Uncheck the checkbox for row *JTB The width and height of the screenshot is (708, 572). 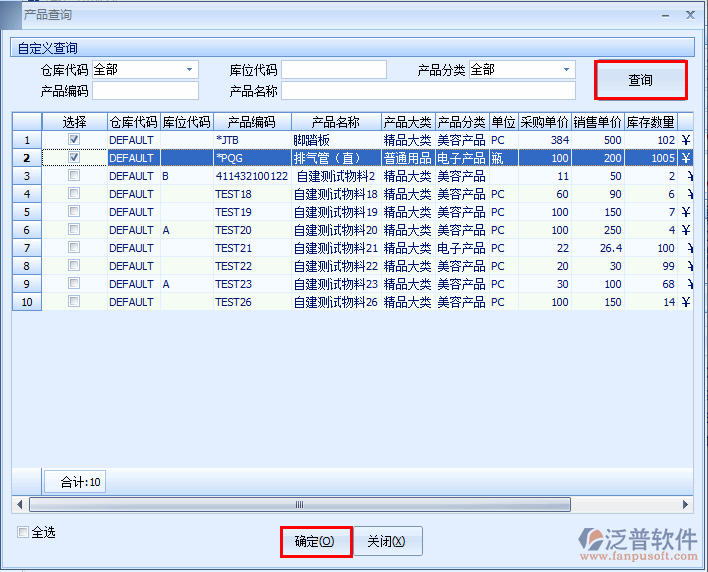coord(74,140)
